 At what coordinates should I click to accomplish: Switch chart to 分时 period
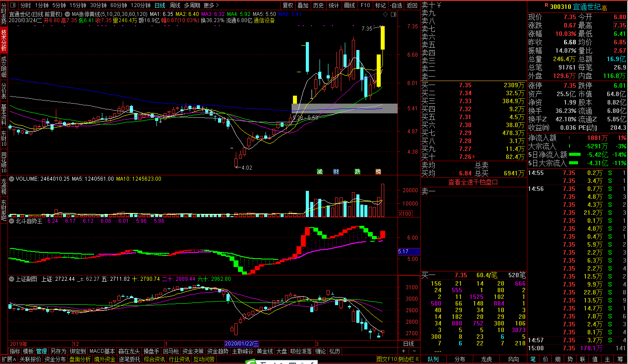26,5
